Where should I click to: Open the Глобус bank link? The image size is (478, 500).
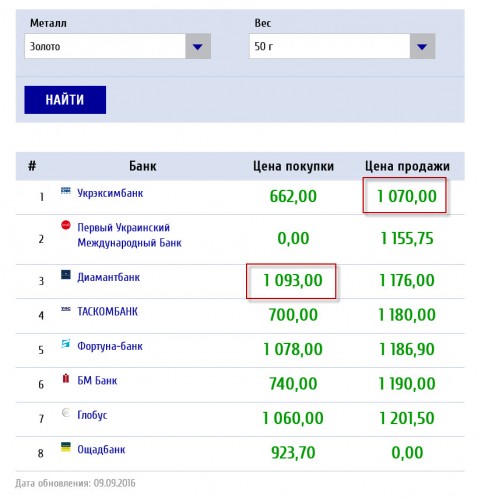(92, 415)
